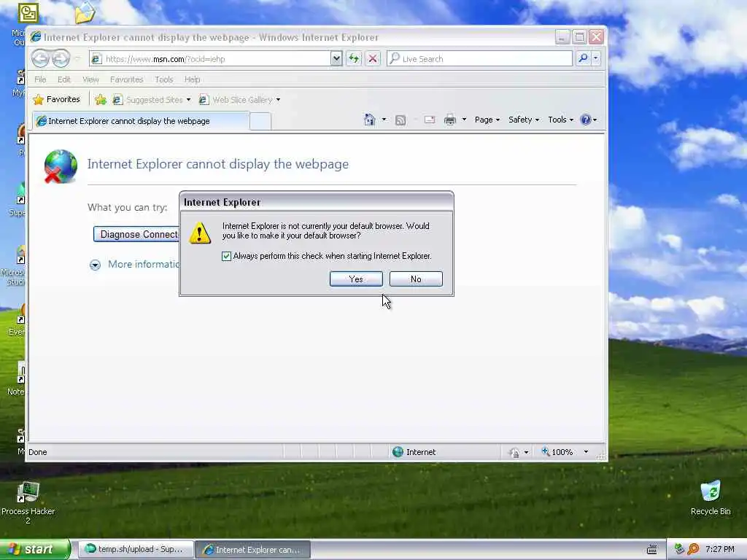Viewport: 747px width, 560px height.
Task: Switch to temp.sh/upload taskbar window
Action: [136, 550]
